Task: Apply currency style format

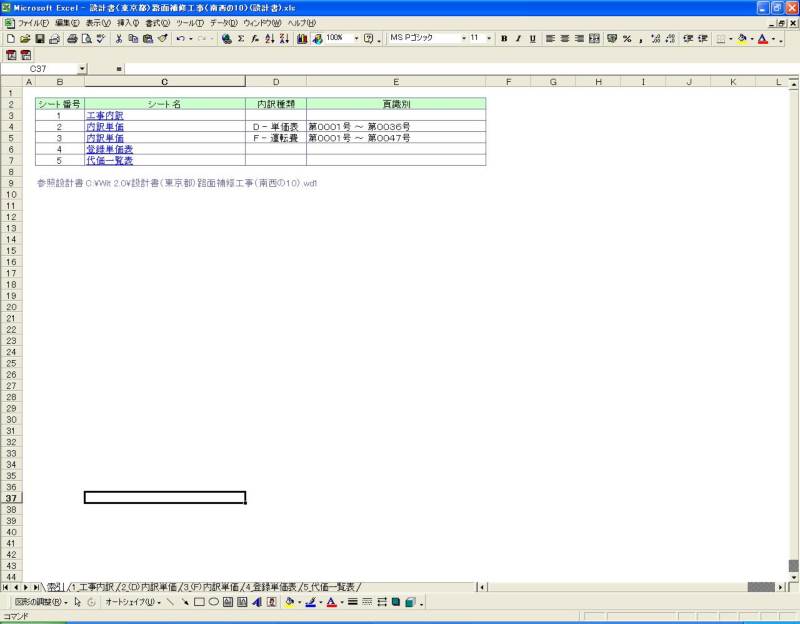Action: [612, 39]
